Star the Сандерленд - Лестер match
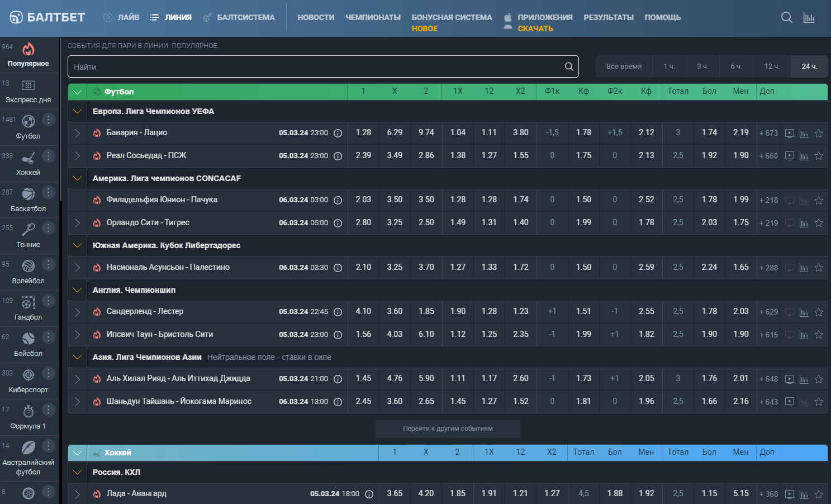This screenshot has height=504, width=831. coord(819,312)
